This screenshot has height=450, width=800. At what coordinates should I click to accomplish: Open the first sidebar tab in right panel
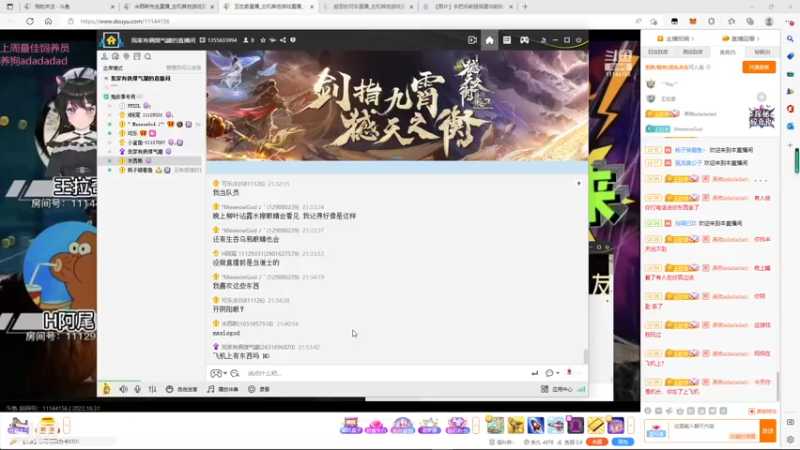point(658,52)
